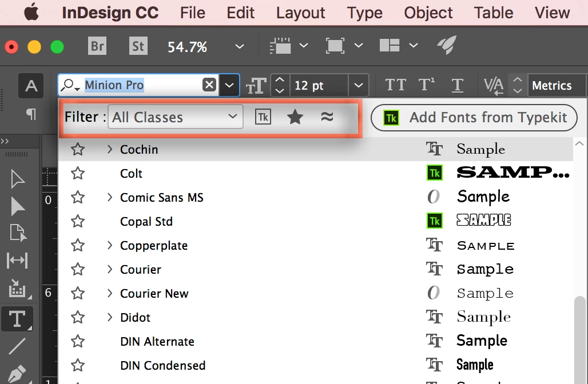Expand the Courier font family
588x384 pixels.
point(109,269)
